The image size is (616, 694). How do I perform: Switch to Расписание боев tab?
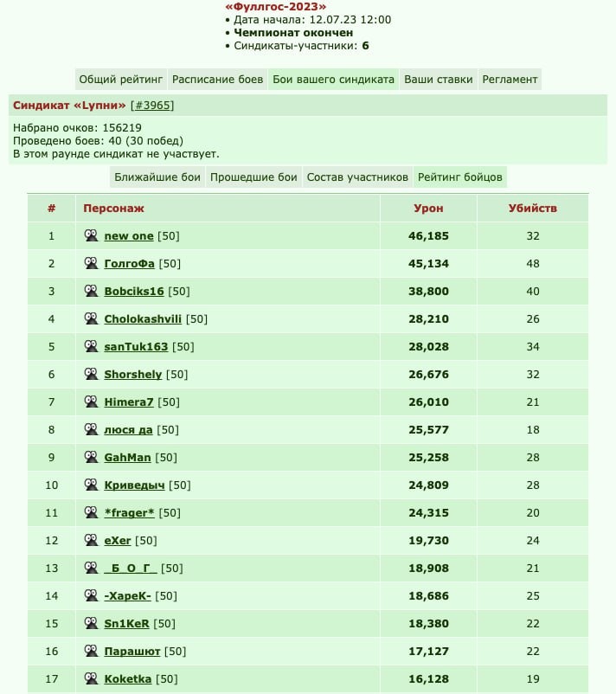coord(217,80)
